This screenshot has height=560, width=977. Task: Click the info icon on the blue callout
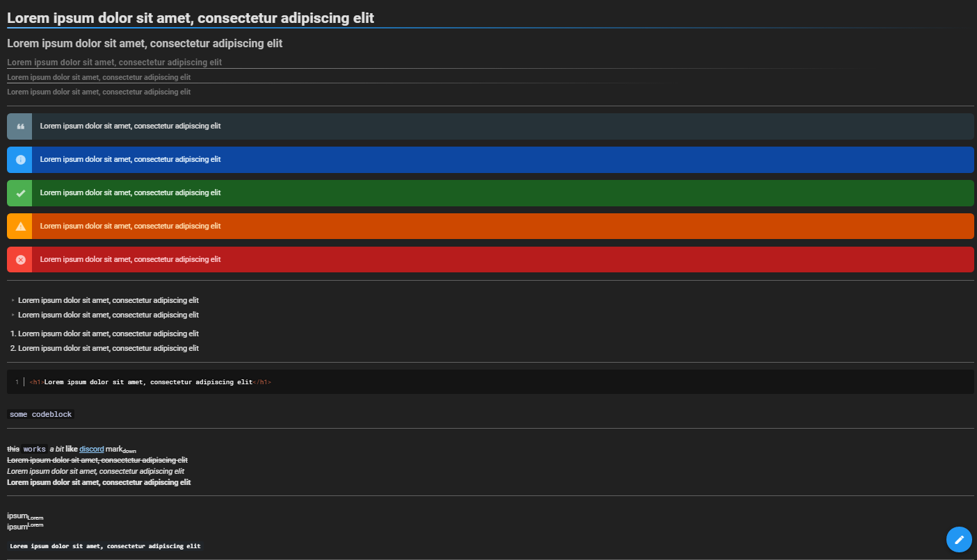pyautogui.click(x=19, y=159)
